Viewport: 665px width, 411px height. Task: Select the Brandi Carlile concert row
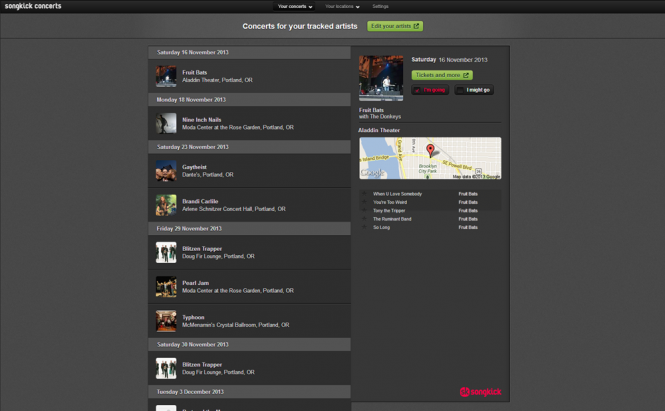[249, 205]
